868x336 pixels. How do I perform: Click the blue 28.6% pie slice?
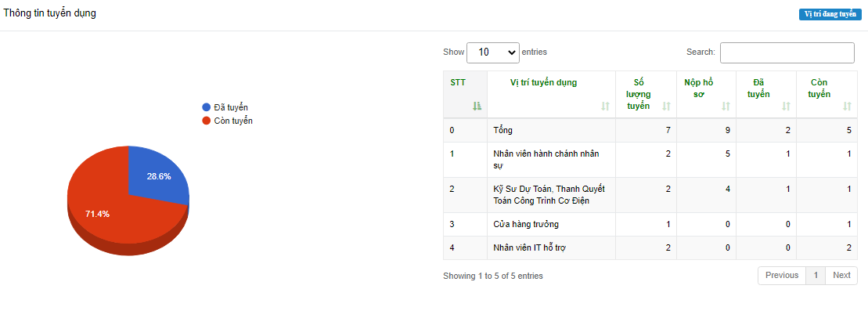coord(157,176)
